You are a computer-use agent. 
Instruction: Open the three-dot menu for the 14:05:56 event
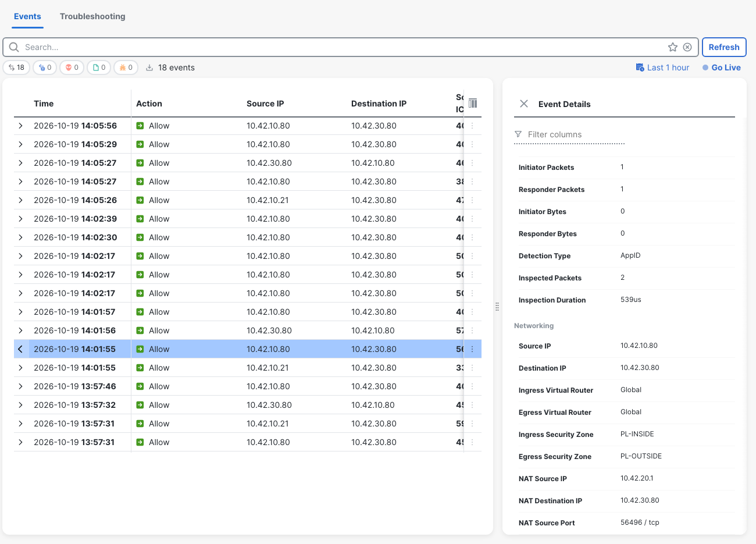[472, 126]
